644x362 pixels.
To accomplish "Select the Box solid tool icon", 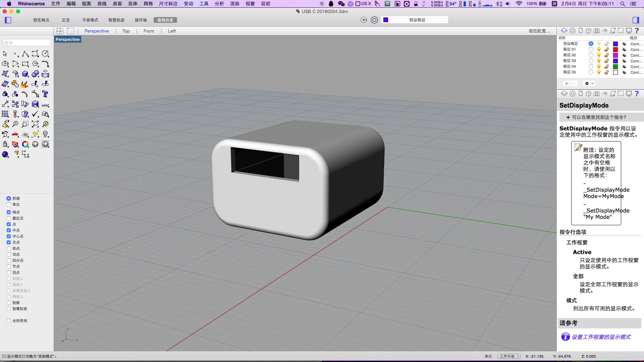I will tap(25, 74).
